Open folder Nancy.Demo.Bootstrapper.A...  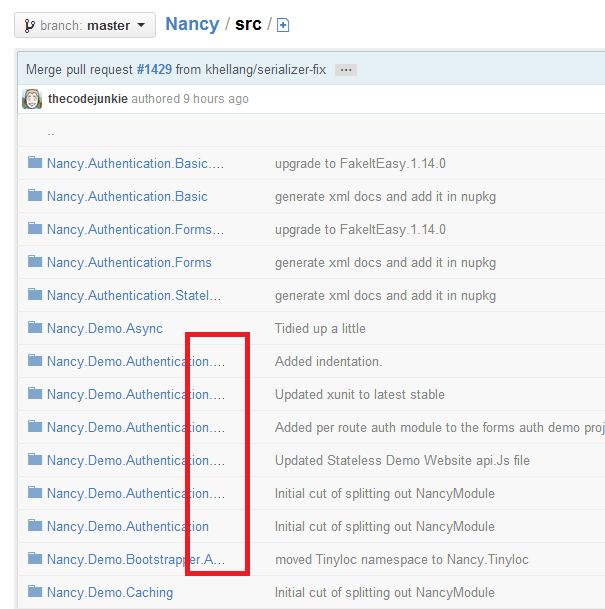pos(136,560)
